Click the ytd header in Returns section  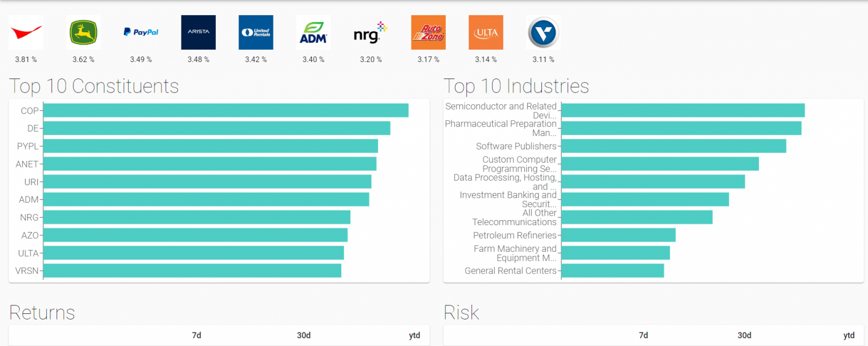point(414,335)
